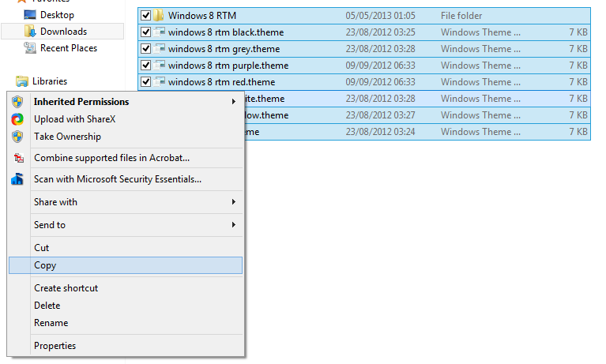Click the Acrobat combine files icon

(x=18, y=158)
